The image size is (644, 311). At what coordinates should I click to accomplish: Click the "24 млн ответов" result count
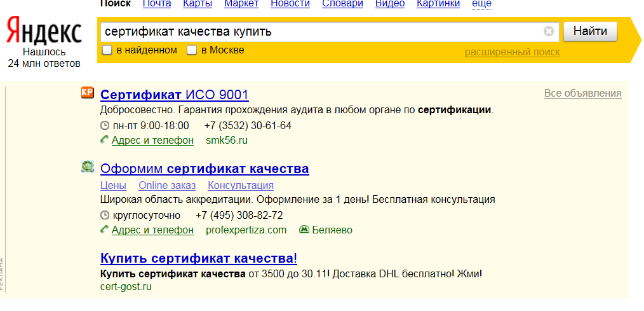44,64
